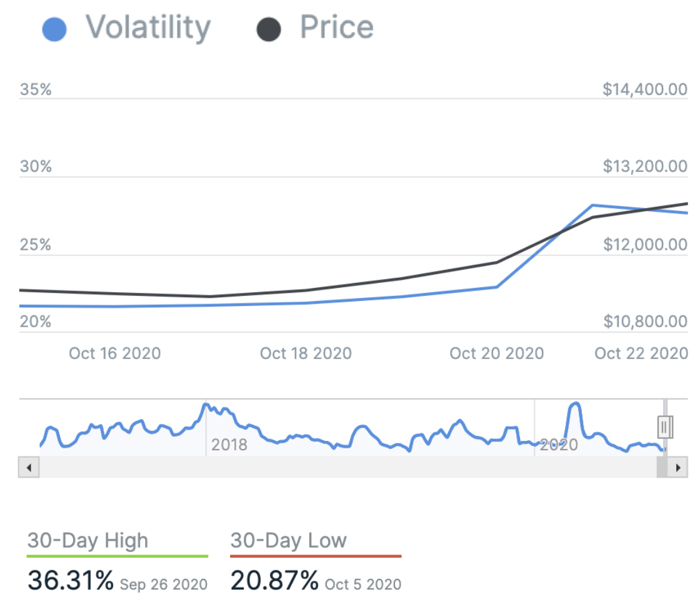
Task: Click the Oct 20 2020 axis label
Action: pos(497,353)
